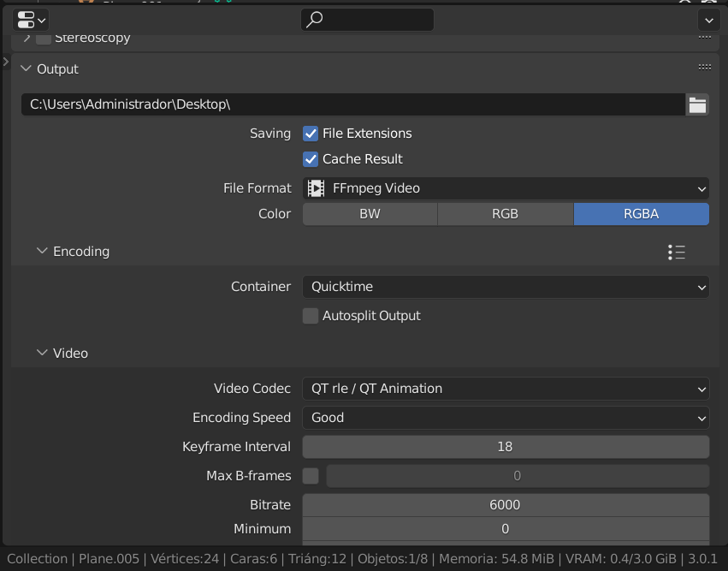Collapse the Encoding subpanel

(42, 252)
